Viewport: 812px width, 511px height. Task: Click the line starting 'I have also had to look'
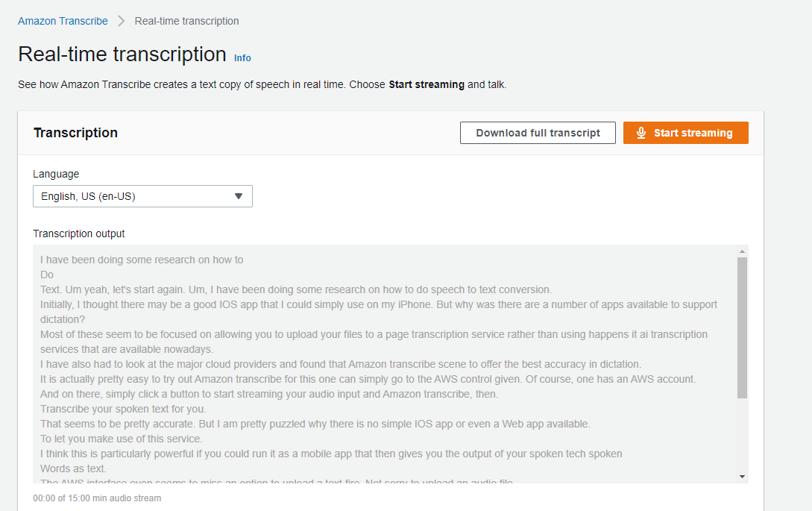[341, 364]
